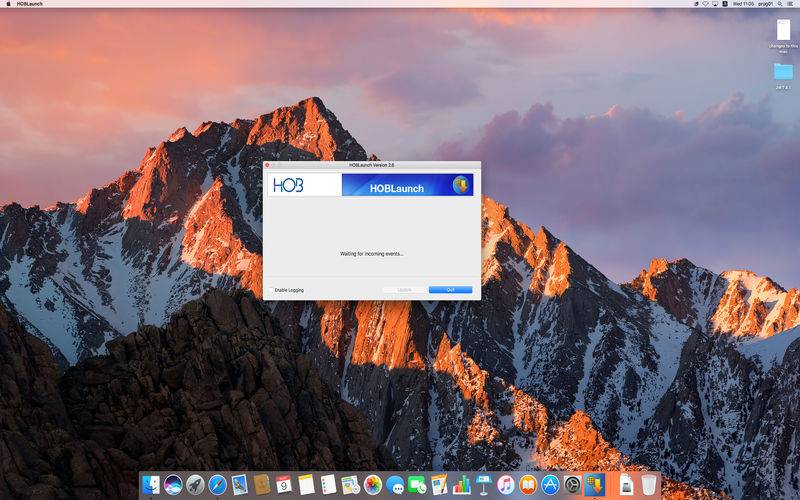Open the Maps icon in Dock
Screen dimensions: 800x500
pos(351,485)
